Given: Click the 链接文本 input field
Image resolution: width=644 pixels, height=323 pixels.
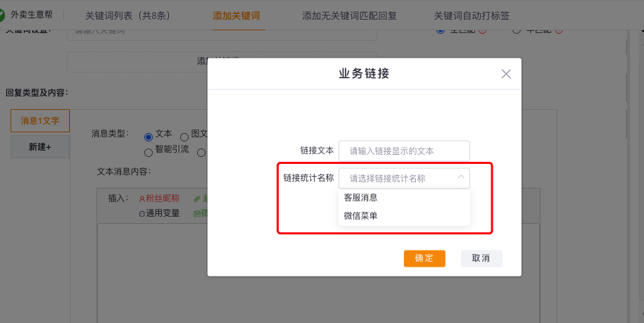Looking at the screenshot, I should [x=404, y=151].
